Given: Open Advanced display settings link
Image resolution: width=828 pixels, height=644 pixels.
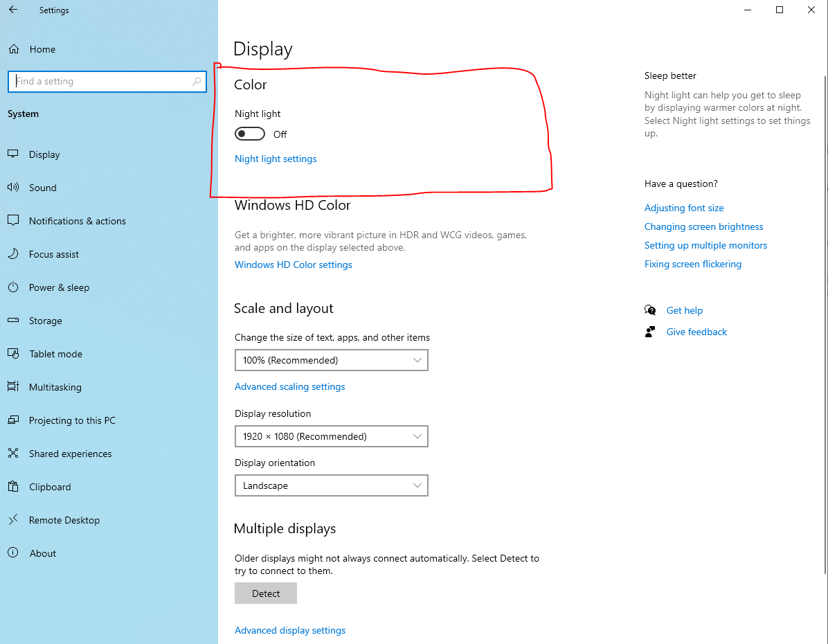Looking at the screenshot, I should (x=290, y=630).
